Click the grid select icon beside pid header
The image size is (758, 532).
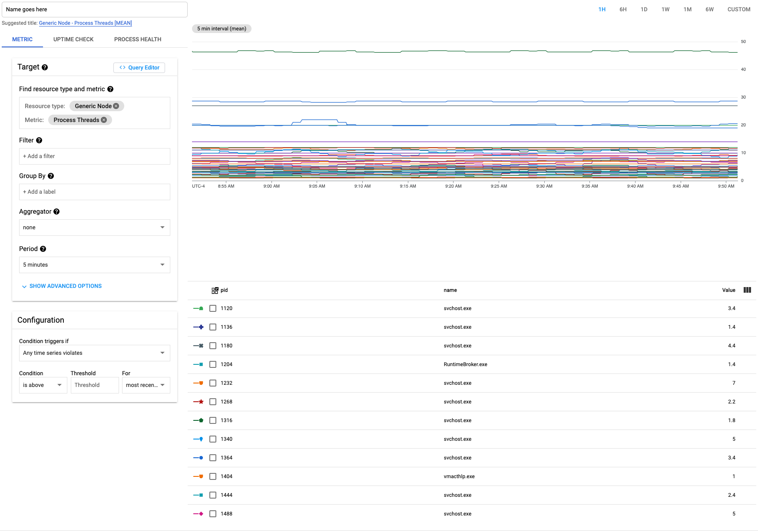(x=215, y=291)
